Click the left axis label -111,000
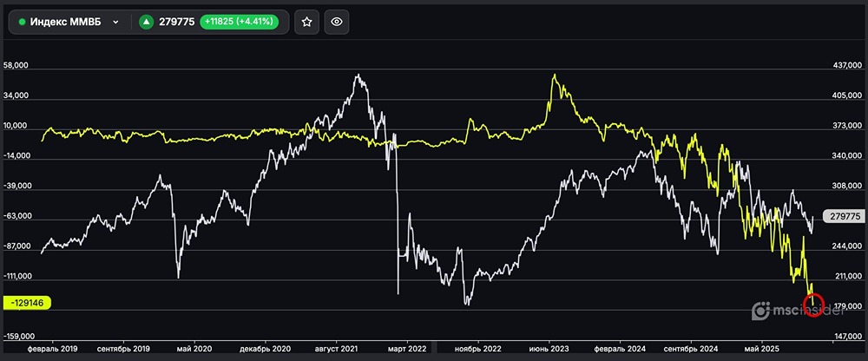Image resolution: width=868 pixels, height=361 pixels. 16,276
